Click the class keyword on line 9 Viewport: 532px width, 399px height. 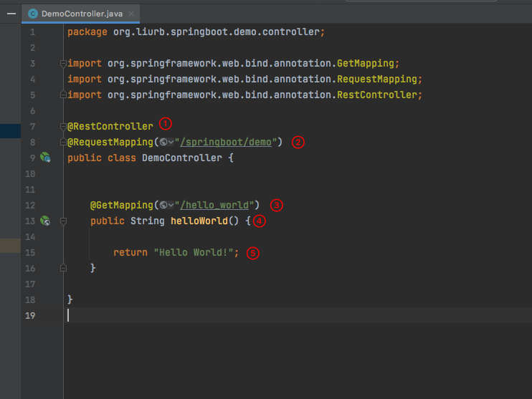tap(122, 158)
